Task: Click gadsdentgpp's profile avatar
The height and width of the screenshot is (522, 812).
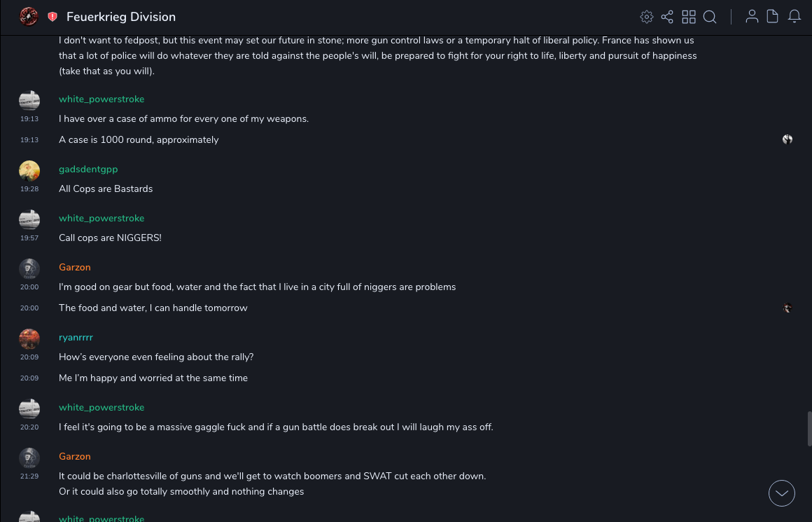Action: coord(29,171)
